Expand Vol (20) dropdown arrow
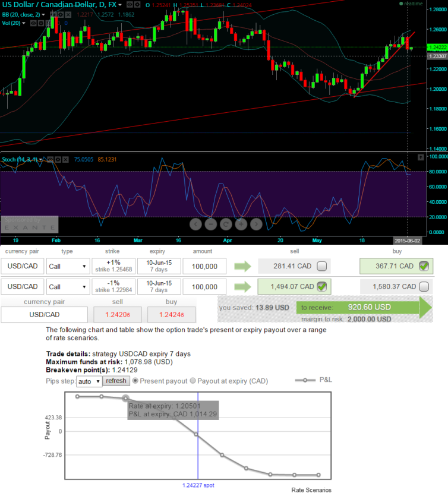 24,23
